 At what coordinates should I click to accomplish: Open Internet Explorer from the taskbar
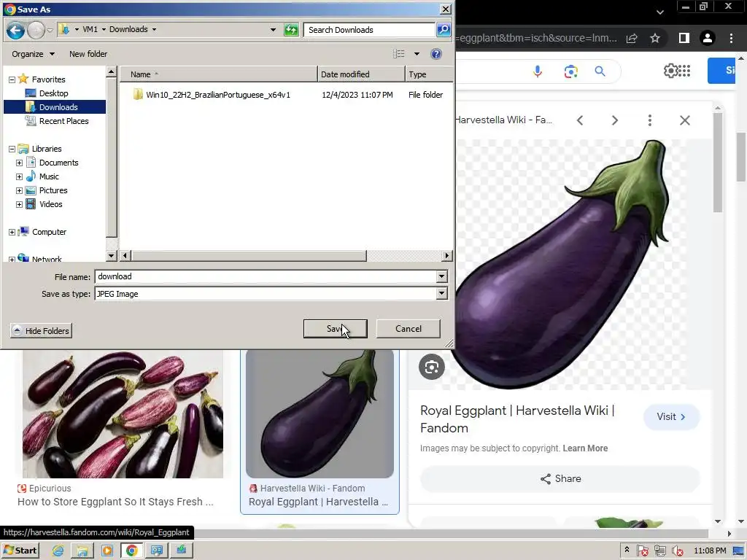pyautogui.click(x=58, y=551)
